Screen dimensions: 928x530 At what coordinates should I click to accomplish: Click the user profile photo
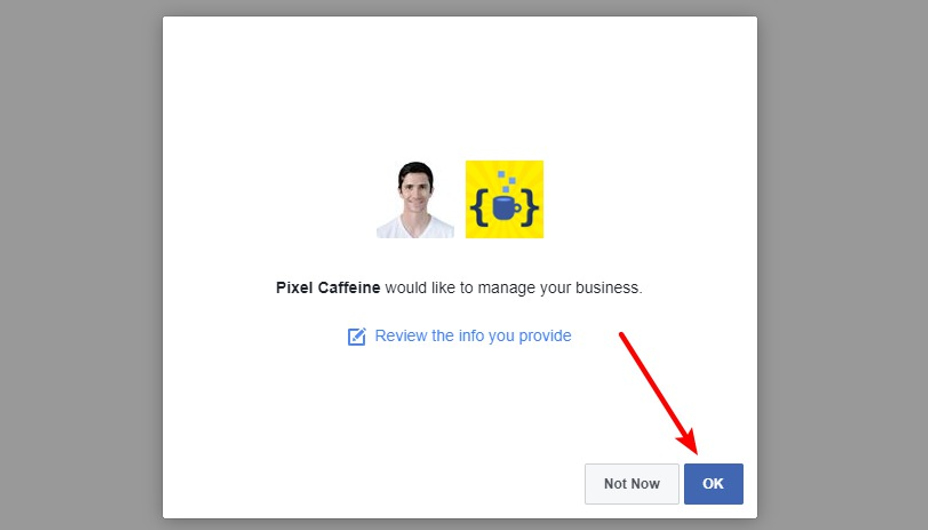[x=415, y=199]
